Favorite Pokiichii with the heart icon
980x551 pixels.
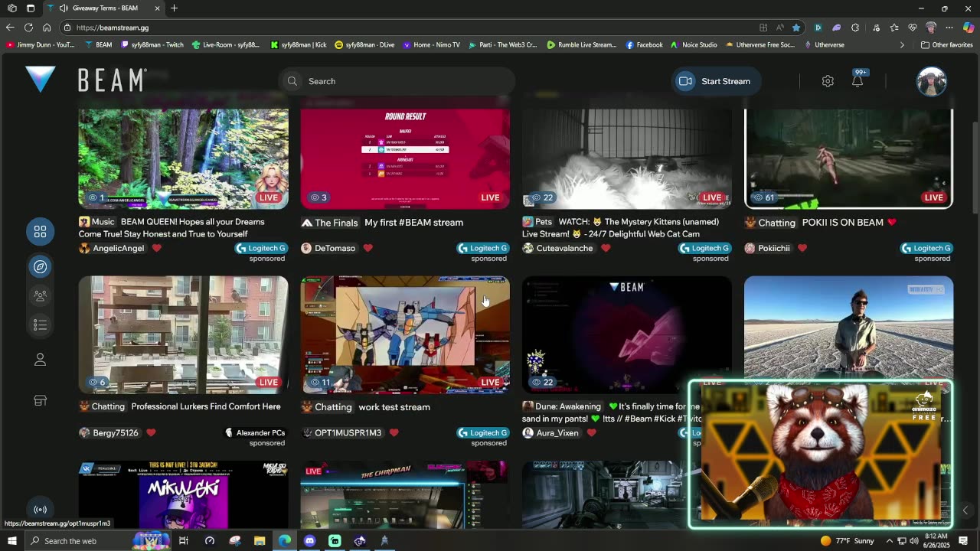tap(802, 248)
